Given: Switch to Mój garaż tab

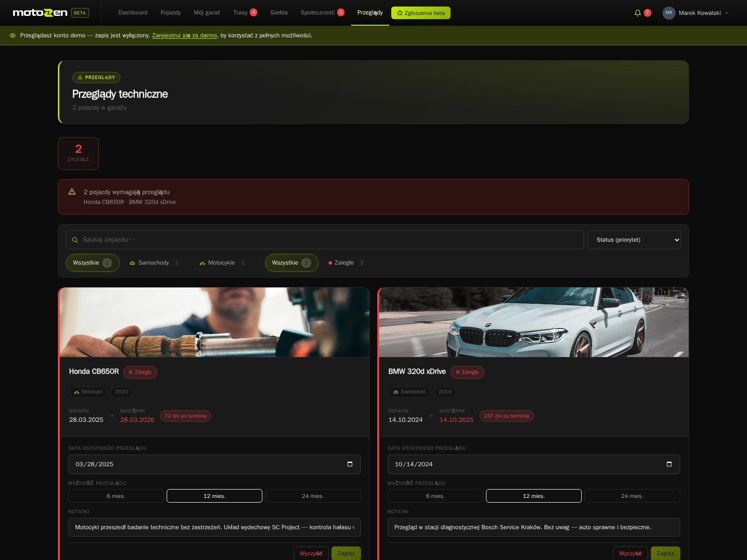Looking at the screenshot, I should (x=207, y=13).
